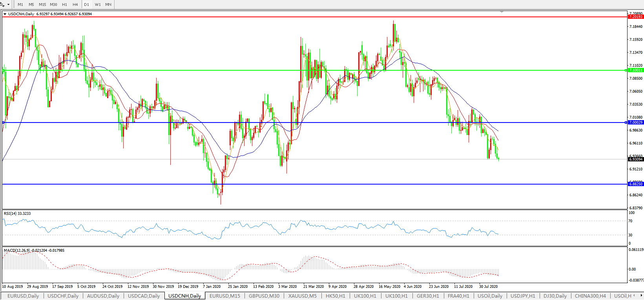The height and width of the screenshot is (300, 644).
Task: Click the green 7.10011 price level label
Action: (x=636, y=70)
